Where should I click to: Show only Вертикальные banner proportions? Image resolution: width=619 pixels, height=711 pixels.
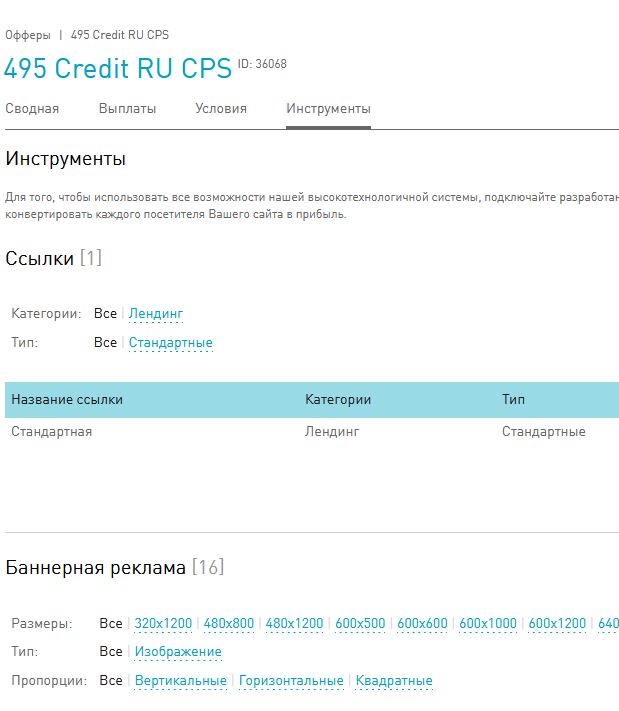180,681
